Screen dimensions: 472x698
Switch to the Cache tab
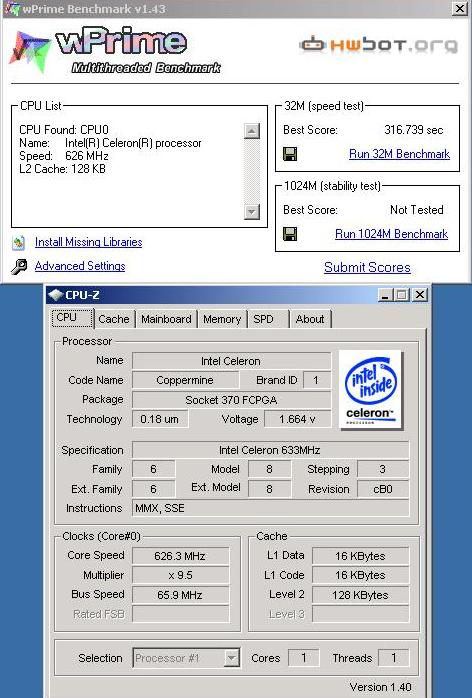point(114,319)
